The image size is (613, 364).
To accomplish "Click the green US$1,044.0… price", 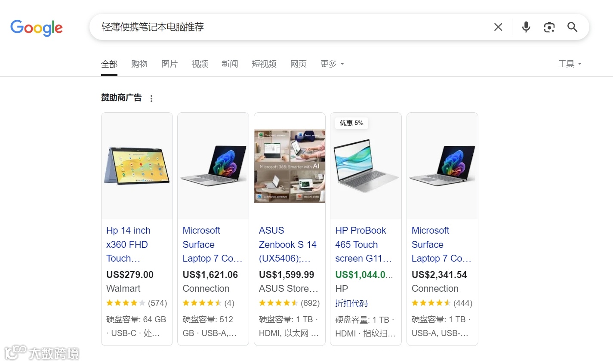I will pyautogui.click(x=364, y=275).
